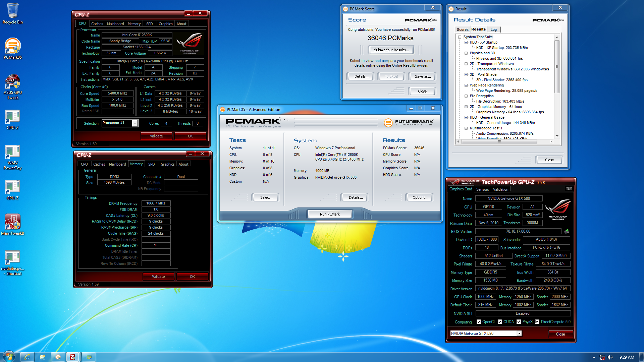The image size is (644, 362).
Task: Collapse the Physics and 3D node
Action: pyautogui.click(x=466, y=53)
